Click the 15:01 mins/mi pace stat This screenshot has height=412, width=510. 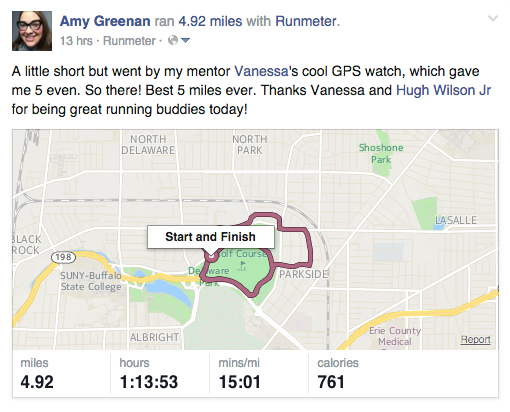tap(239, 382)
